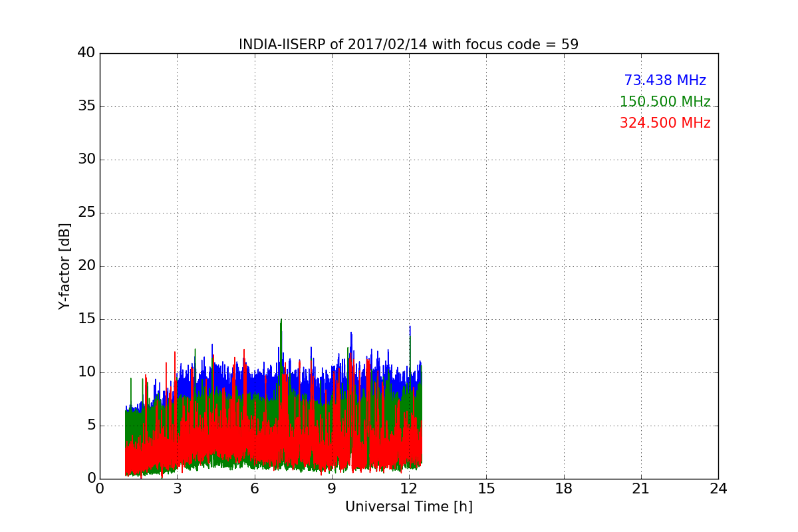Screen dimensions: 798x532
Task: Click the 20 tick on Y-axis
Action: (x=86, y=266)
